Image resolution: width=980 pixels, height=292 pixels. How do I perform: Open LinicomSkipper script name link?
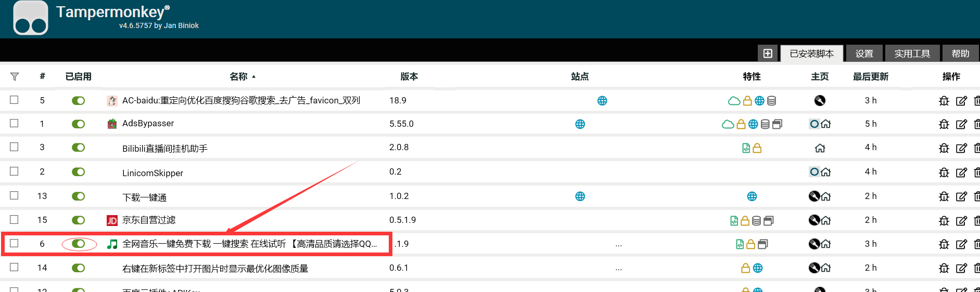(x=153, y=173)
